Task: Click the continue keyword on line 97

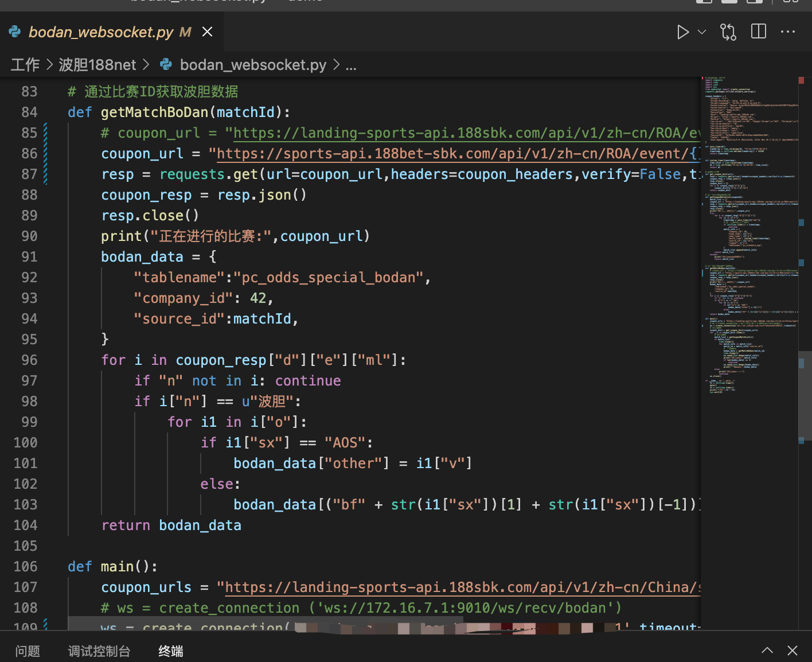Action: 308,381
